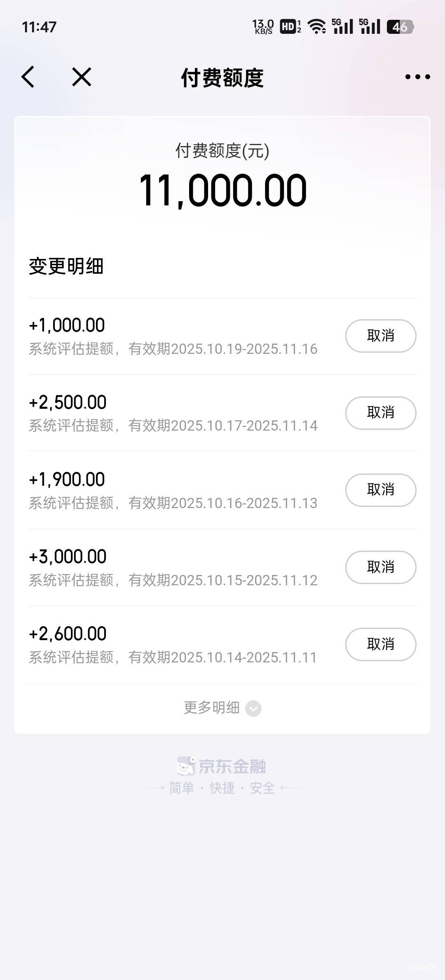Cancel the +2,600.00 limit increase
The height and width of the screenshot is (980, 445).
coord(380,644)
